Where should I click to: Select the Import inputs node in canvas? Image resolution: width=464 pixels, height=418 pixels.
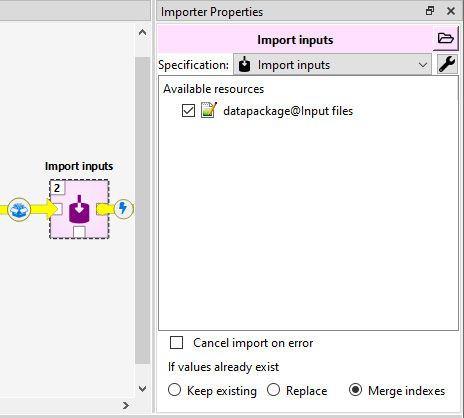pyautogui.click(x=79, y=209)
